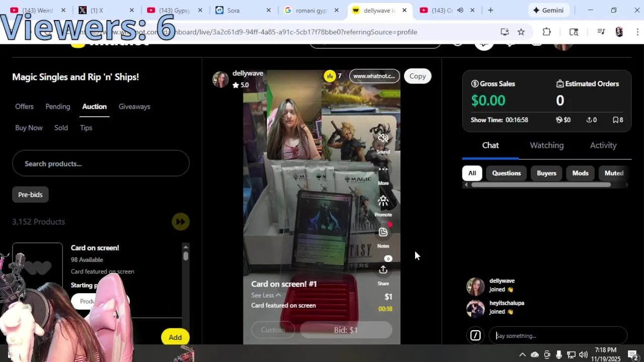Toggle the Pre-bids filter

coord(30,195)
